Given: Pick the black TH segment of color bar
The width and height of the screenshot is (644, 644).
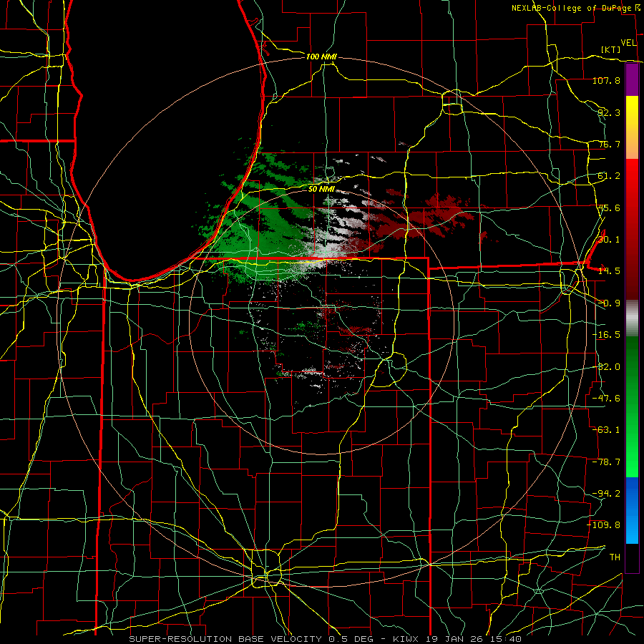Looking at the screenshot, I should coord(632,558).
